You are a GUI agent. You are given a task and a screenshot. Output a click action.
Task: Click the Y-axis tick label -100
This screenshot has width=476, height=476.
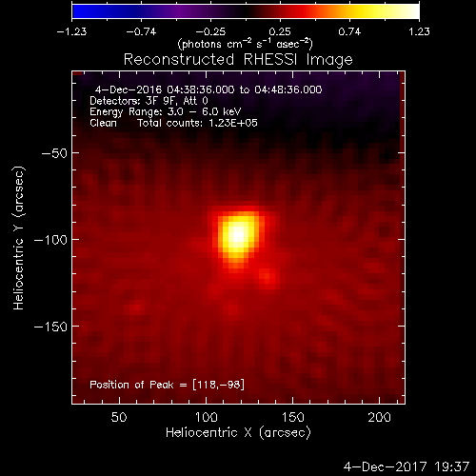[50, 240]
